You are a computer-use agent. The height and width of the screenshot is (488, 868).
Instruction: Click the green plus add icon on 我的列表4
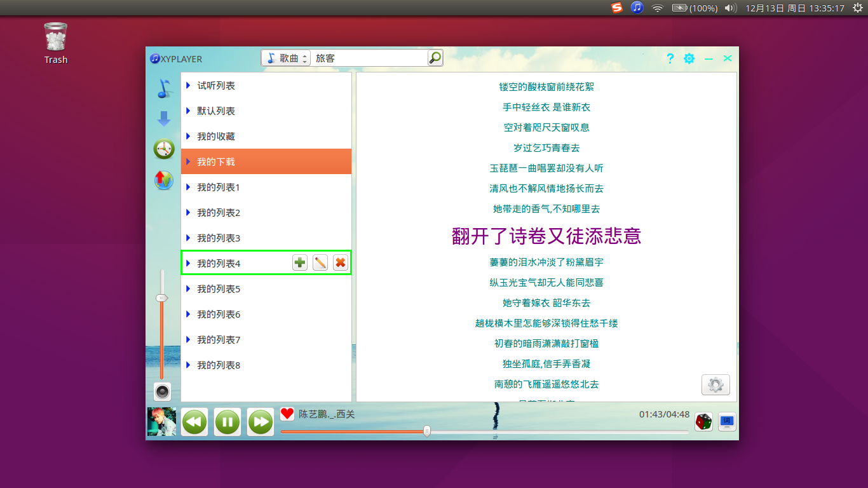(300, 262)
